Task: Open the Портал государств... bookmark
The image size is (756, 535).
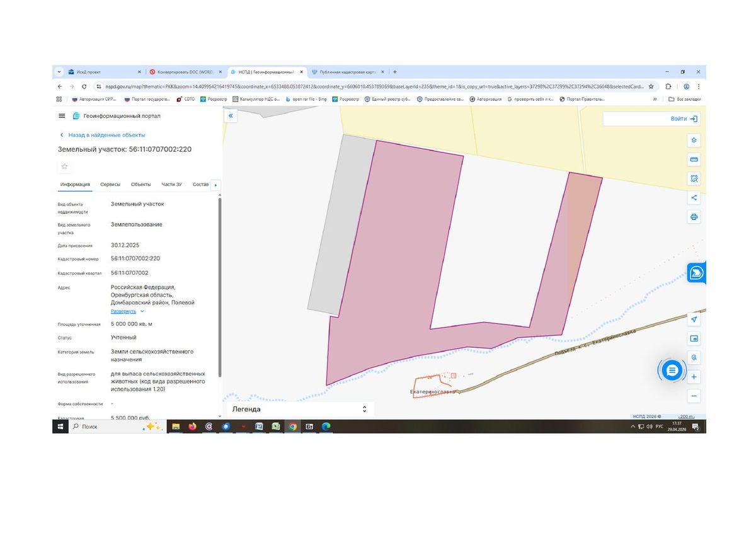Action: pos(147,99)
